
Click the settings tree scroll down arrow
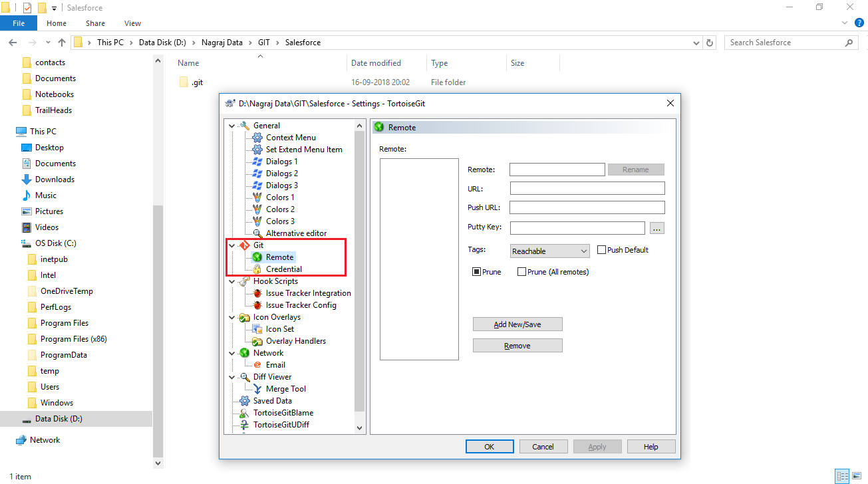[x=360, y=428]
